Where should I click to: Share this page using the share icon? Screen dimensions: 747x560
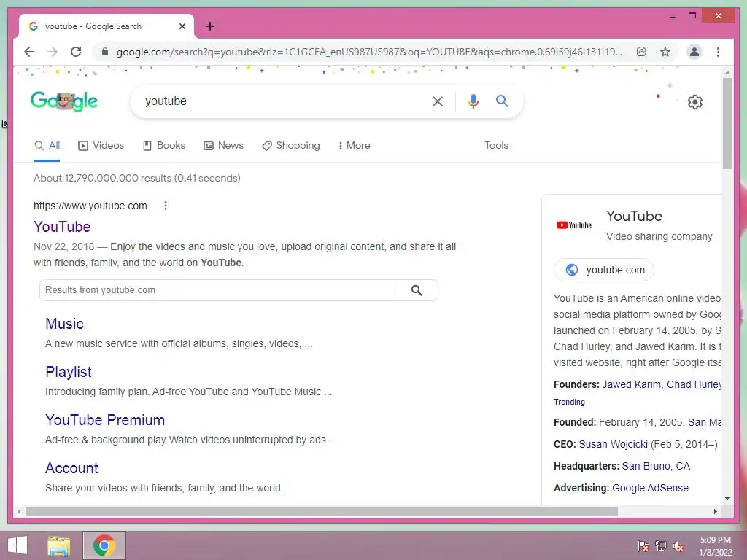pos(642,52)
